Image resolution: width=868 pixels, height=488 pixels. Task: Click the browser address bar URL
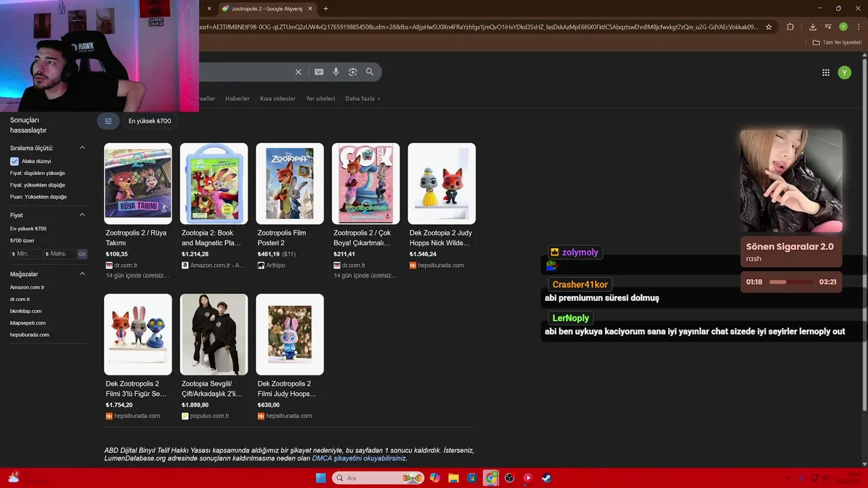(479, 27)
